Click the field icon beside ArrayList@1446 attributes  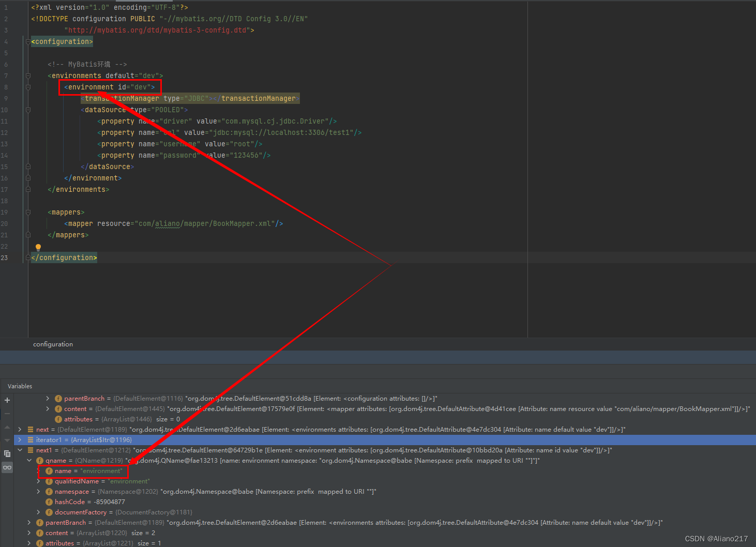point(58,419)
